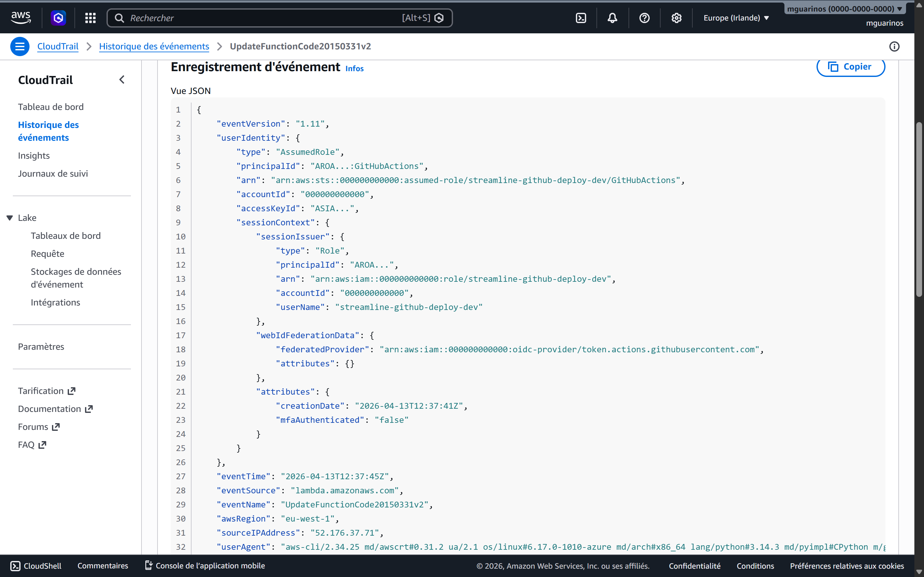Click the Infos link next to the title

point(354,69)
